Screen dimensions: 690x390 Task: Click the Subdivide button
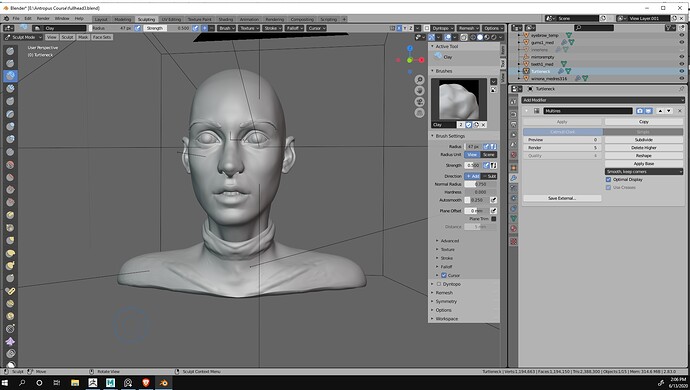pyautogui.click(x=644, y=140)
